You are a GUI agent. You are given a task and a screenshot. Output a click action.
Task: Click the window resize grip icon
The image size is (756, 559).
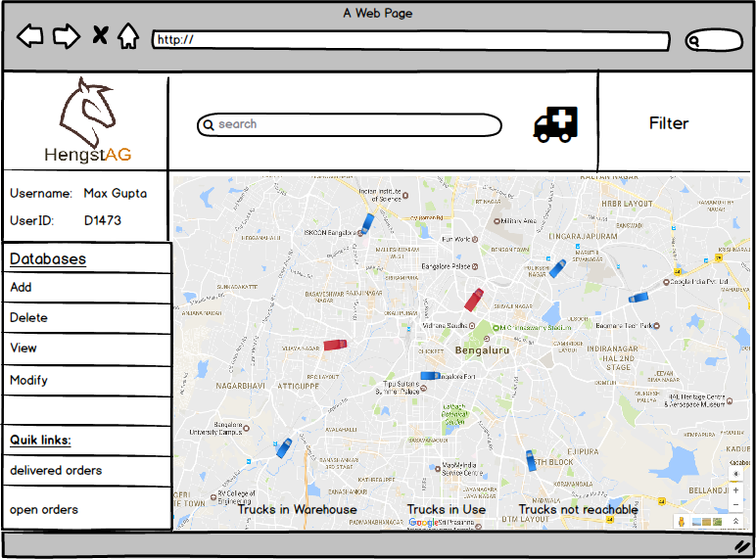[742, 546]
